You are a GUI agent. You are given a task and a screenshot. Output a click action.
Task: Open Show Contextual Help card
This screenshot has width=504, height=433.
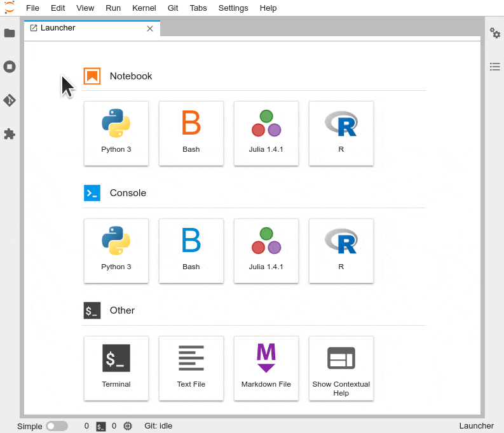click(x=341, y=368)
